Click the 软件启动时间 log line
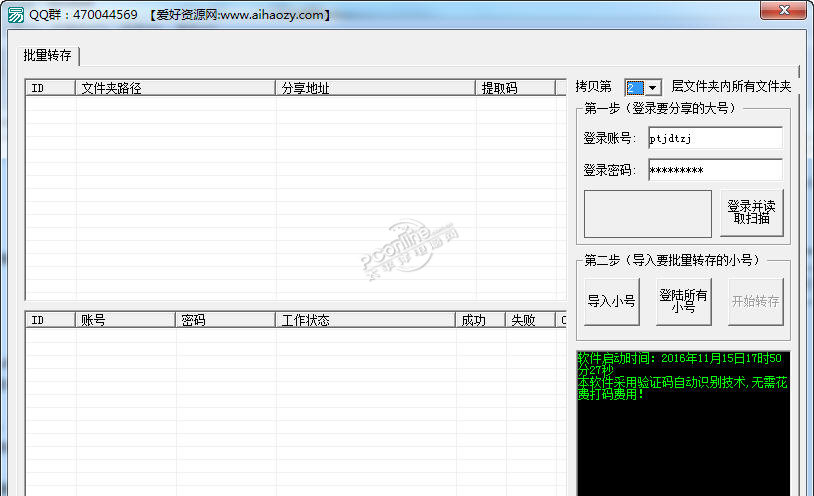 (680, 364)
